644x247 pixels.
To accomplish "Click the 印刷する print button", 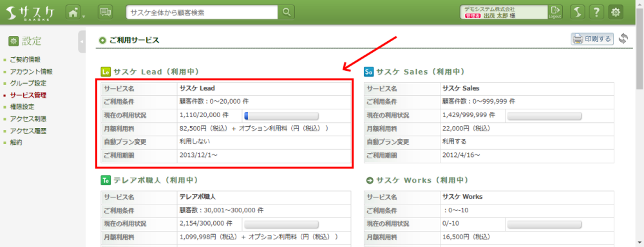I will (592, 39).
